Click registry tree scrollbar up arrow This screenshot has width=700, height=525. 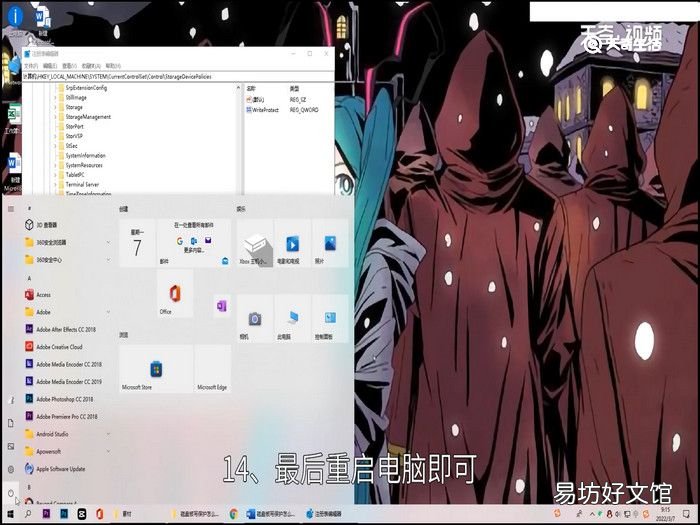click(238, 88)
